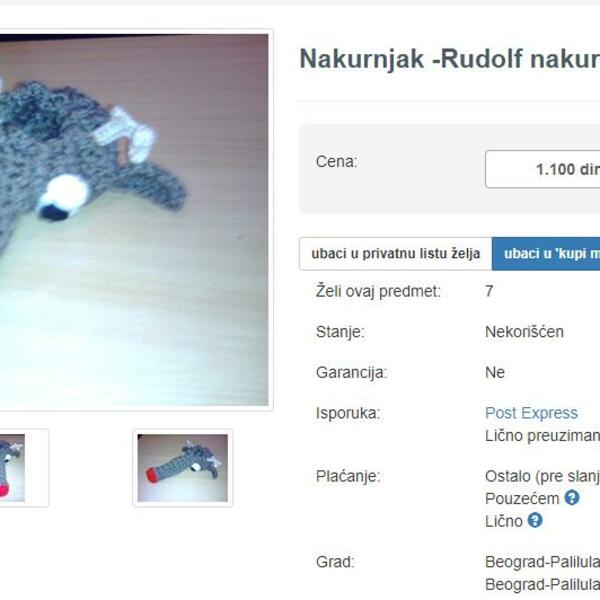Click the Garancija value Ne

click(495, 372)
